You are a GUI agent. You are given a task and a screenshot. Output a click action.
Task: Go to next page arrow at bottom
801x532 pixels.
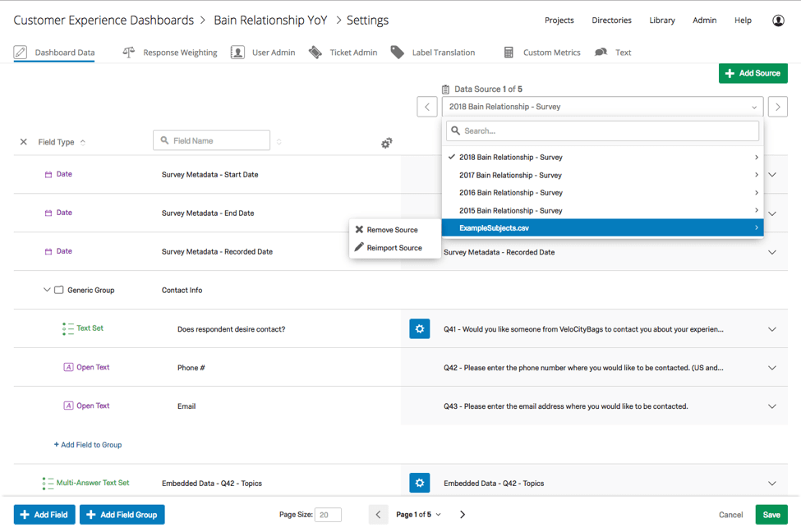[x=463, y=515]
